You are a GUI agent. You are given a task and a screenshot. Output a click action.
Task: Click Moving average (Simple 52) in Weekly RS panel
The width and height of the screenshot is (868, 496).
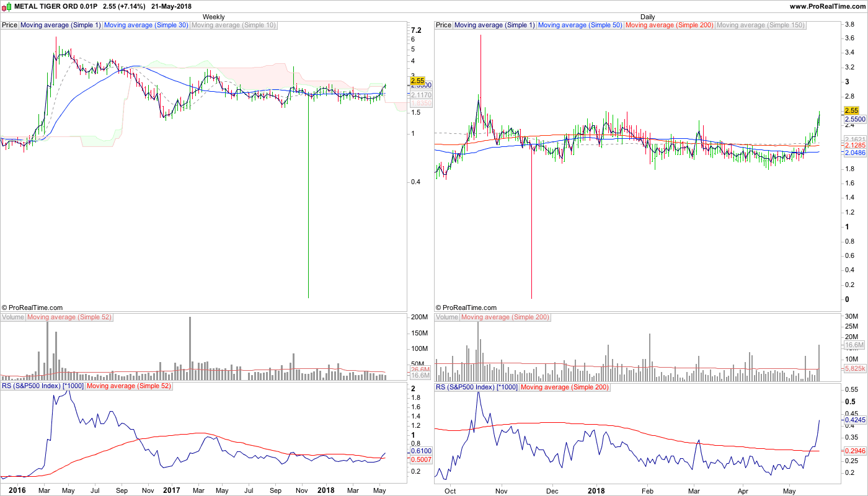tap(128, 386)
